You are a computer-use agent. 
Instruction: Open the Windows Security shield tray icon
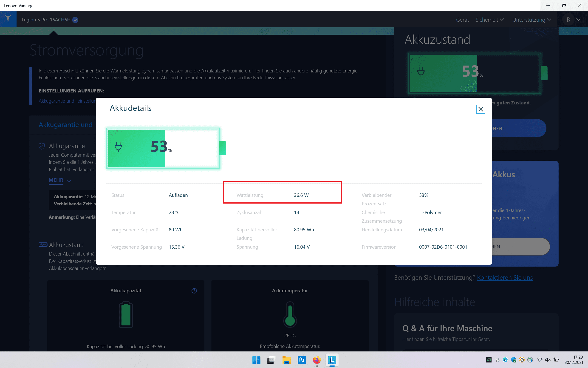click(x=514, y=360)
